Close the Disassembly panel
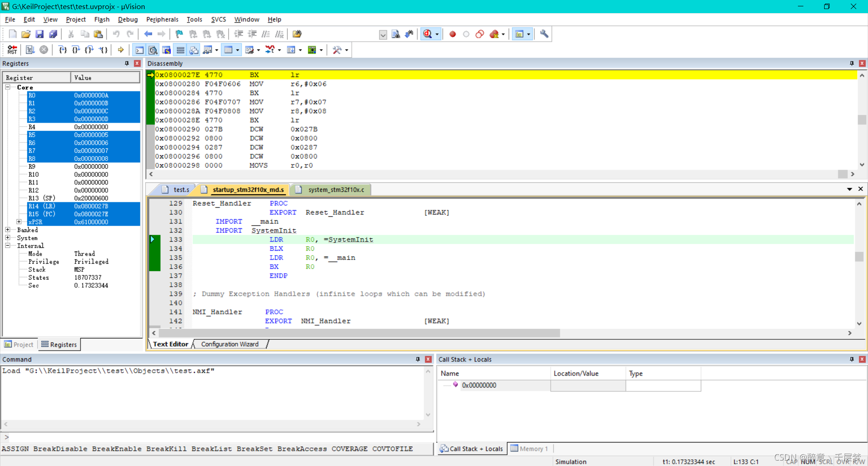The width and height of the screenshot is (868, 466). (x=862, y=63)
